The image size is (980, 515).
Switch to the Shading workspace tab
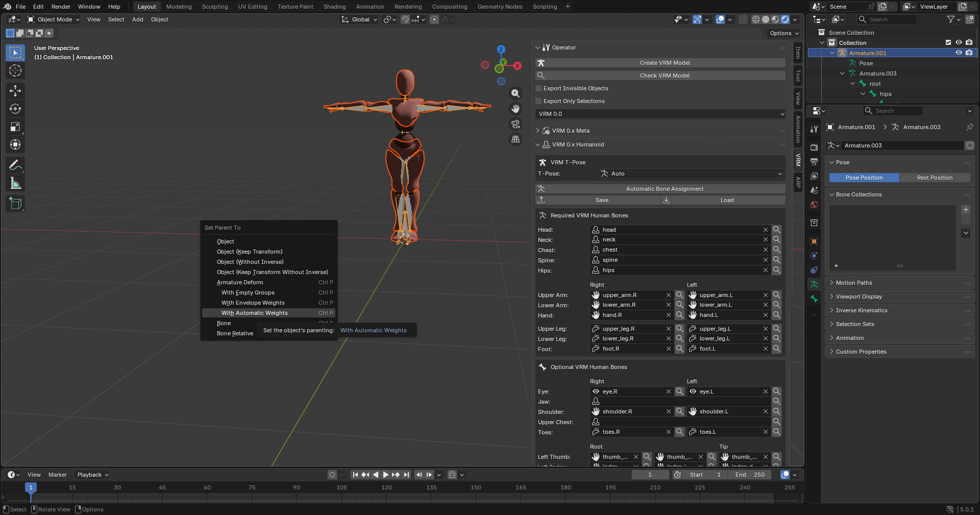[334, 7]
